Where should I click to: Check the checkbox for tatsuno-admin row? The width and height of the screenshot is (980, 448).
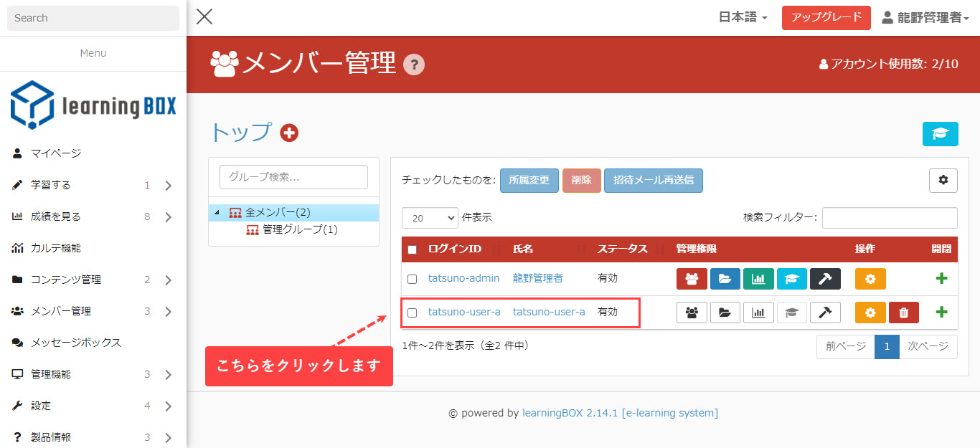[412, 279]
